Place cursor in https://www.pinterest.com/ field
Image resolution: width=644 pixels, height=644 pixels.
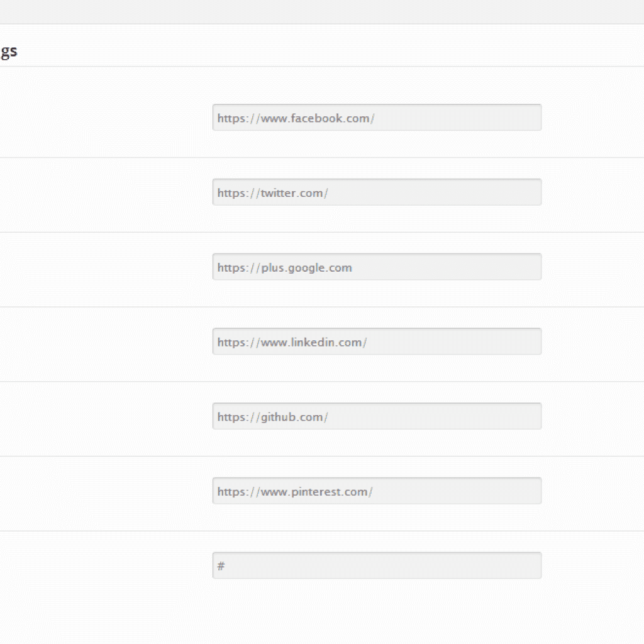point(377,491)
